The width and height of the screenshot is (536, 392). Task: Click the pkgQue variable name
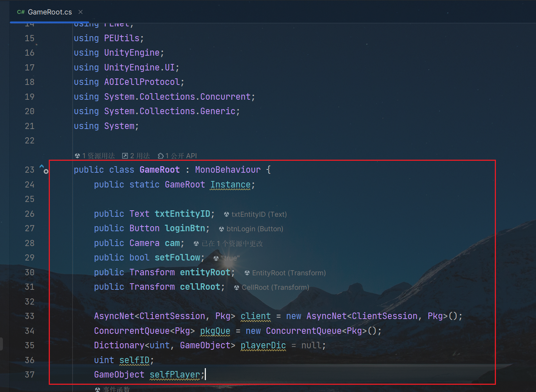[215, 331]
